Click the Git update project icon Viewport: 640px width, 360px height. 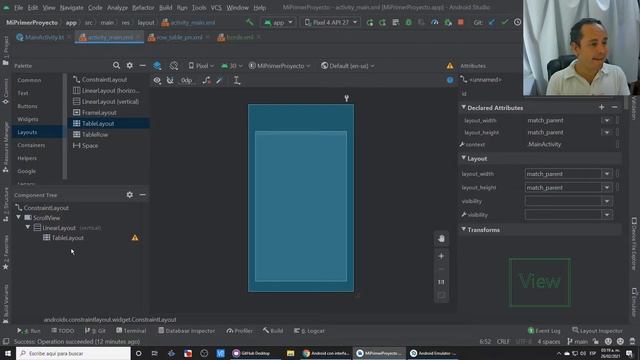click(492, 22)
